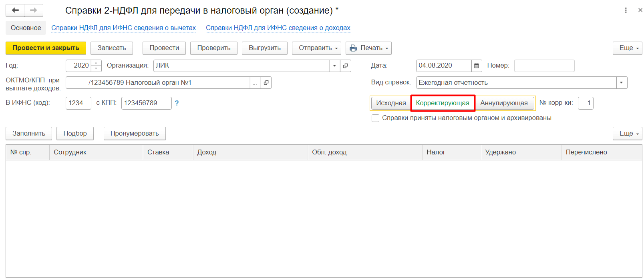Open the calendar picker for Дата
The image size is (644, 278).
(477, 66)
